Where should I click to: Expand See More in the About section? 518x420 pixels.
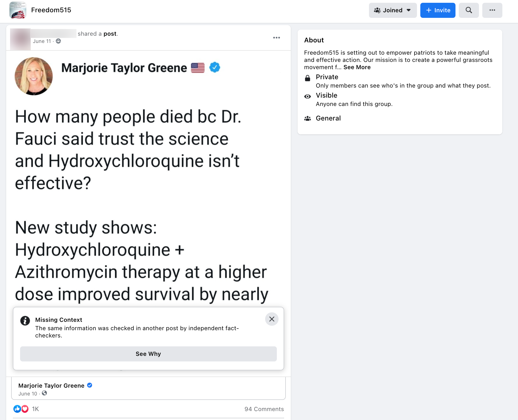click(357, 67)
